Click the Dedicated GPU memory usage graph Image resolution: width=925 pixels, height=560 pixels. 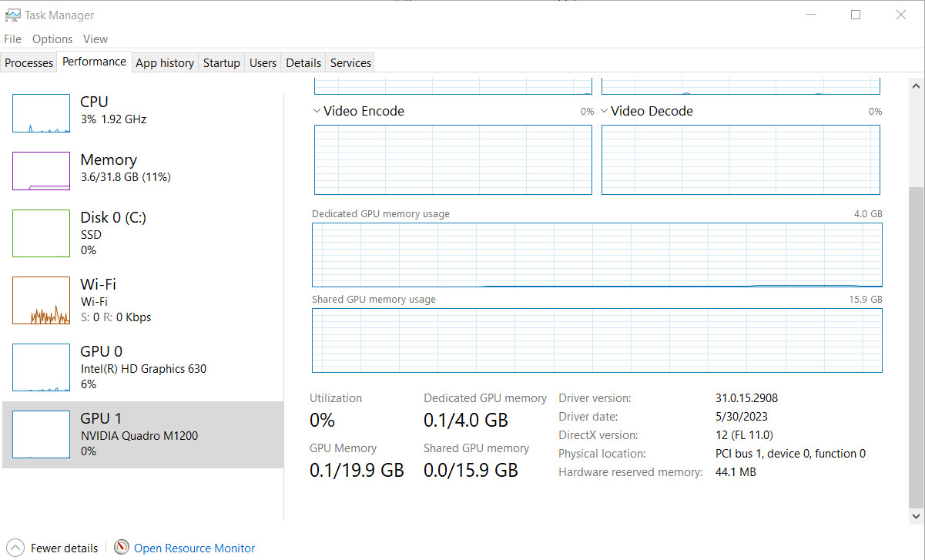(597, 255)
